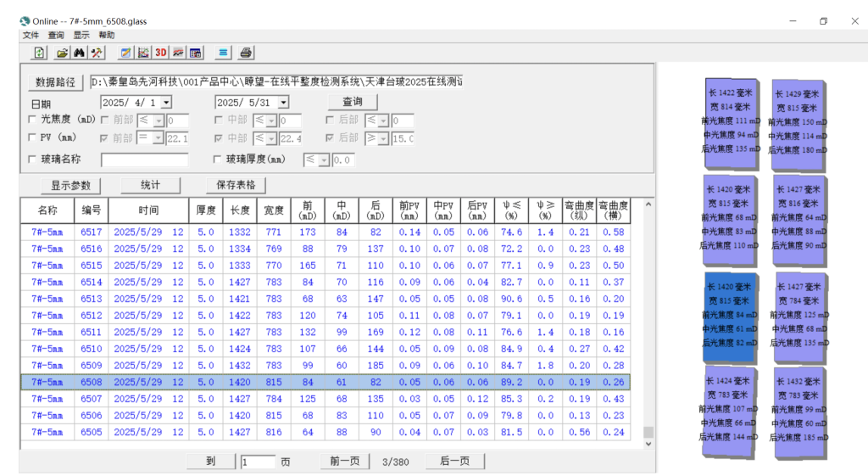Click the binoculars search icon
This screenshot has height=476, width=868.
[x=79, y=53]
